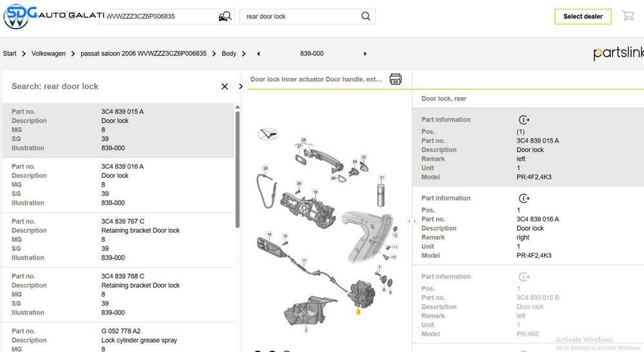The height and width of the screenshot is (352, 644).
Task: Click first 'Retaining bracket Door lock' description
Action: (140, 230)
